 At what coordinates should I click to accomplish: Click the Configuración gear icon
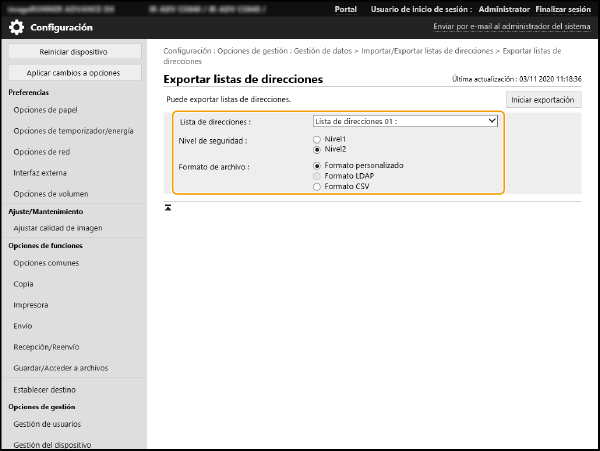tap(17, 27)
